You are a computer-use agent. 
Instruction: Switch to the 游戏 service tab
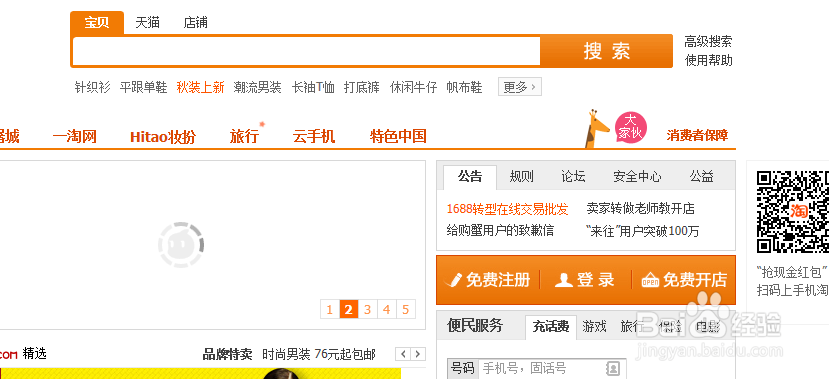[594, 327]
